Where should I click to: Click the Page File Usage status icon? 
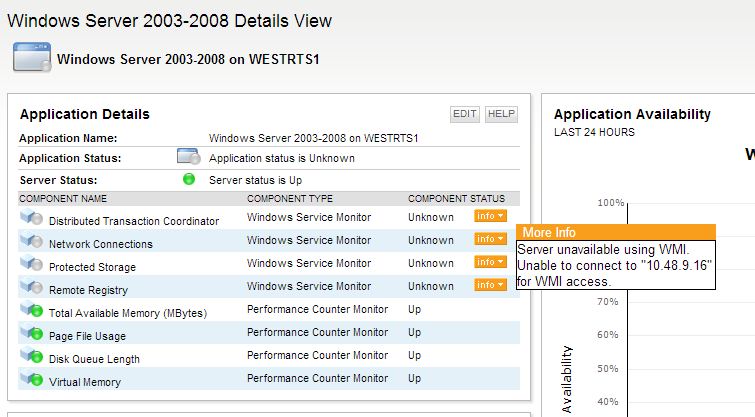point(31,332)
